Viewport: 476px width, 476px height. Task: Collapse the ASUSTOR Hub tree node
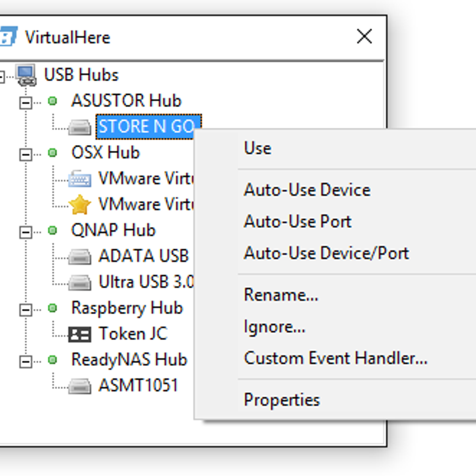pyautogui.click(x=26, y=103)
